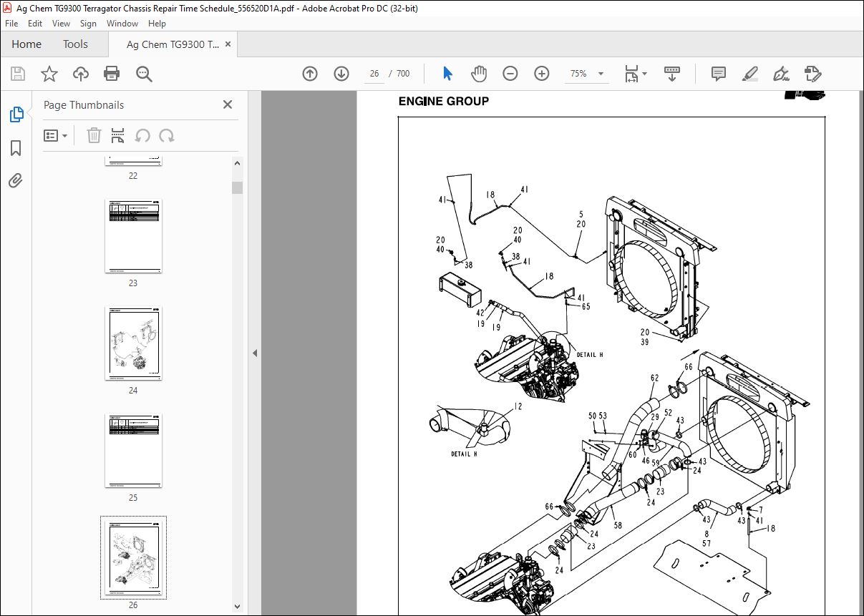Screen dimensions: 864x616
Task: Click the Send for signature icon
Action: coord(812,74)
